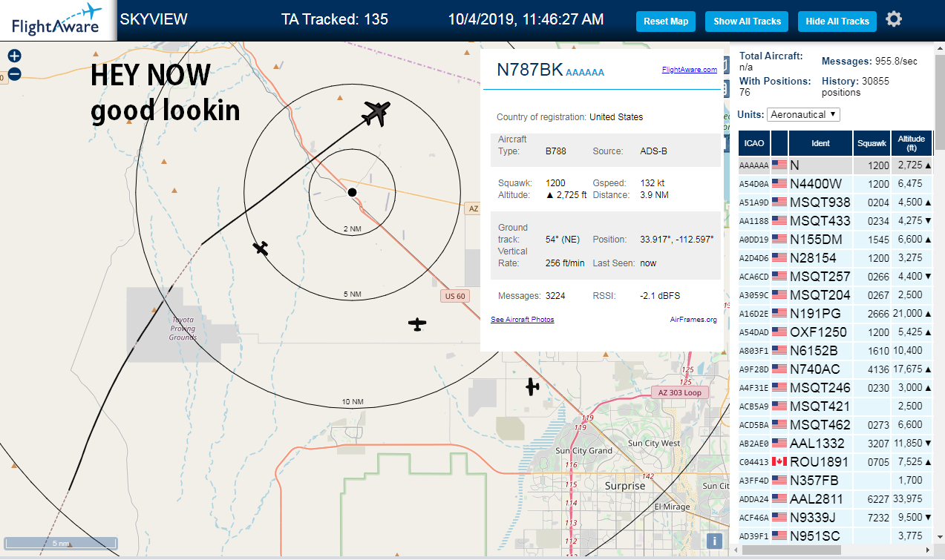Select the N191PG aircraft row
This screenshot has height=560, width=945.
835,314
